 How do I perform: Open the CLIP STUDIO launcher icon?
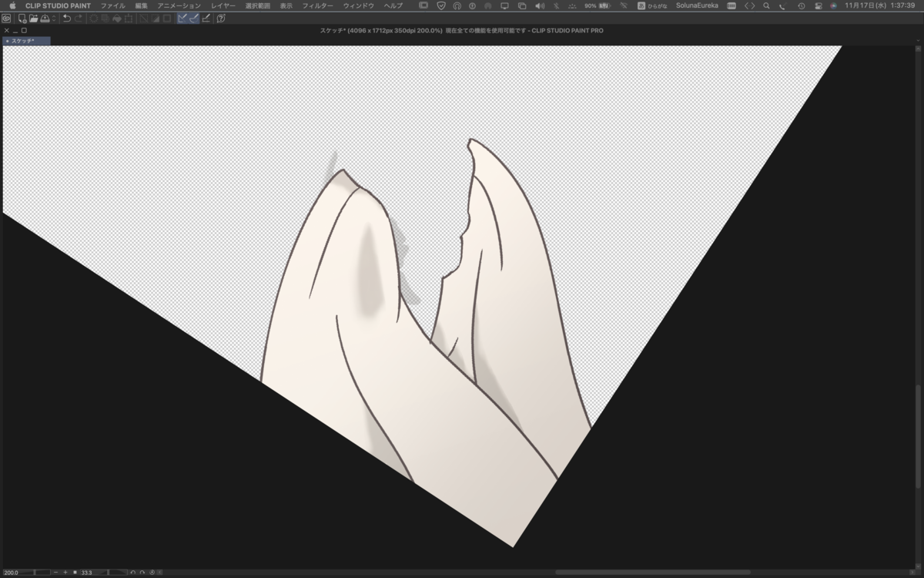coord(6,18)
